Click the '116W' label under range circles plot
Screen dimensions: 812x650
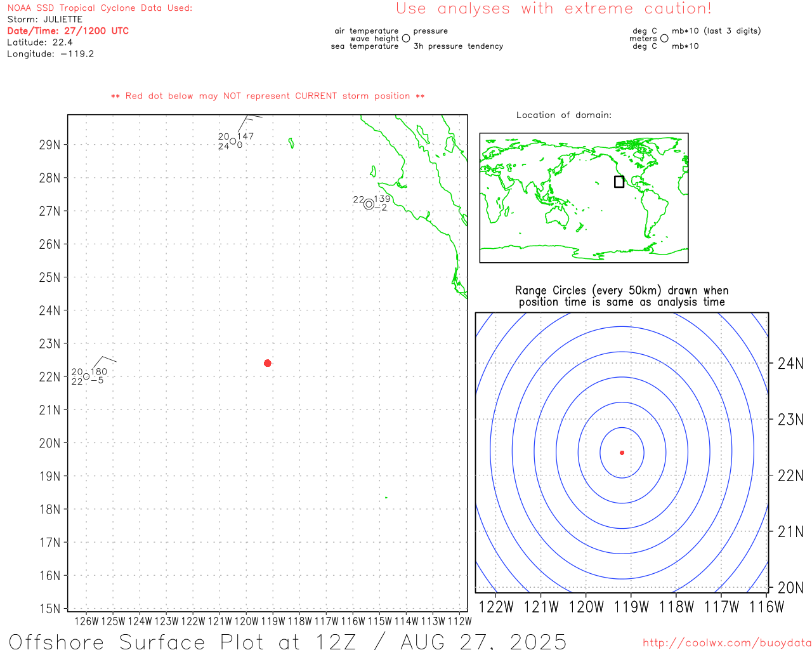click(x=767, y=607)
